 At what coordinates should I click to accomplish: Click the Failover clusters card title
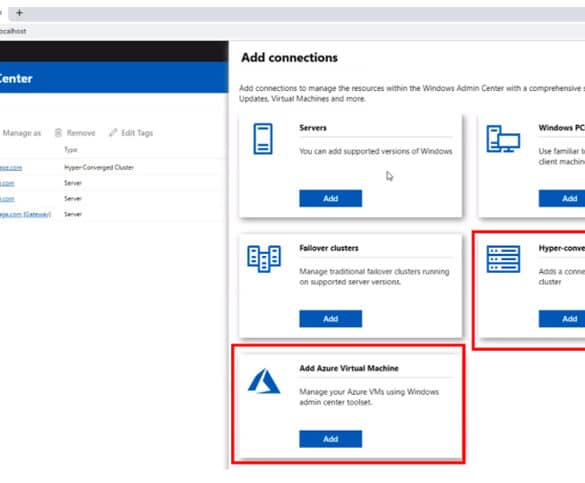329,248
